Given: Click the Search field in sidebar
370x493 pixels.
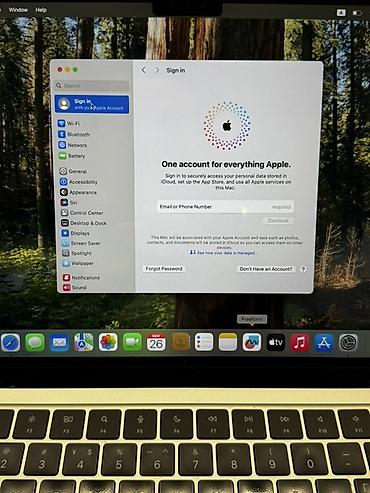Looking at the screenshot, I should tap(92, 86).
